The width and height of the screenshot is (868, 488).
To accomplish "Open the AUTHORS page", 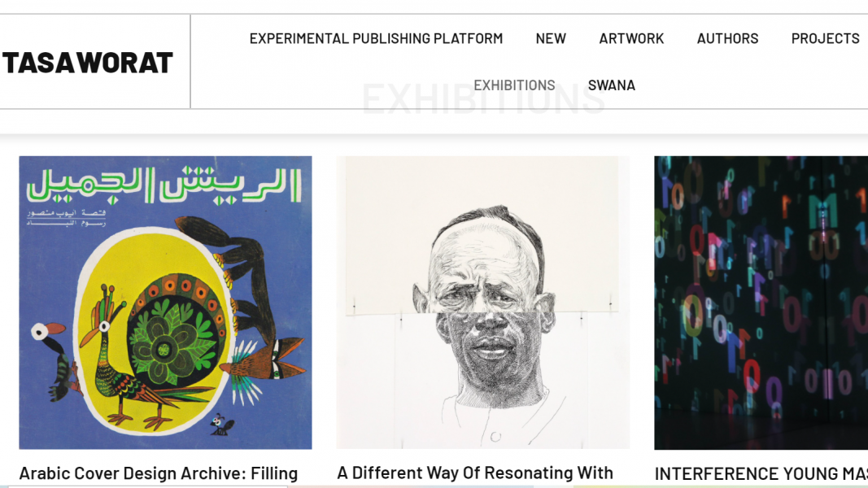I will [727, 39].
